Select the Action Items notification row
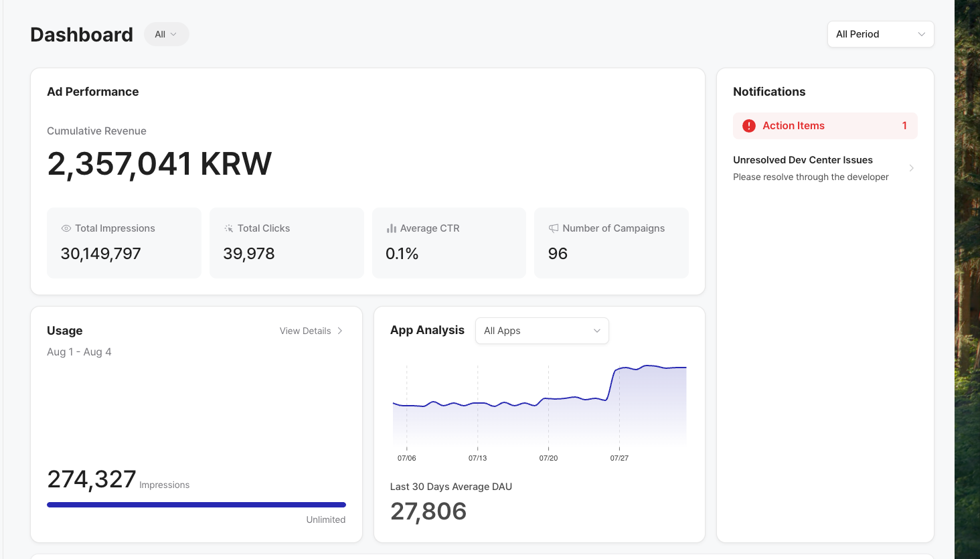The image size is (980, 559). 825,126
